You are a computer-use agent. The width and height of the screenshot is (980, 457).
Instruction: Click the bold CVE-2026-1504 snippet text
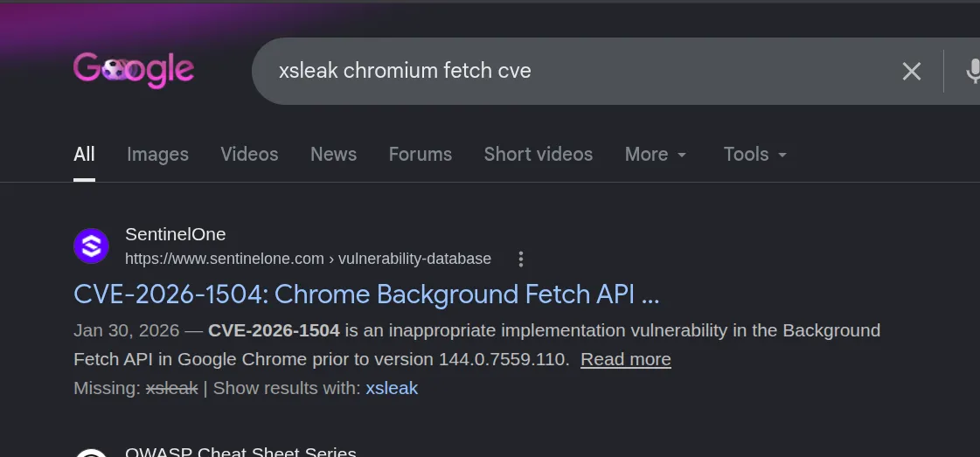pyautogui.click(x=274, y=330)
